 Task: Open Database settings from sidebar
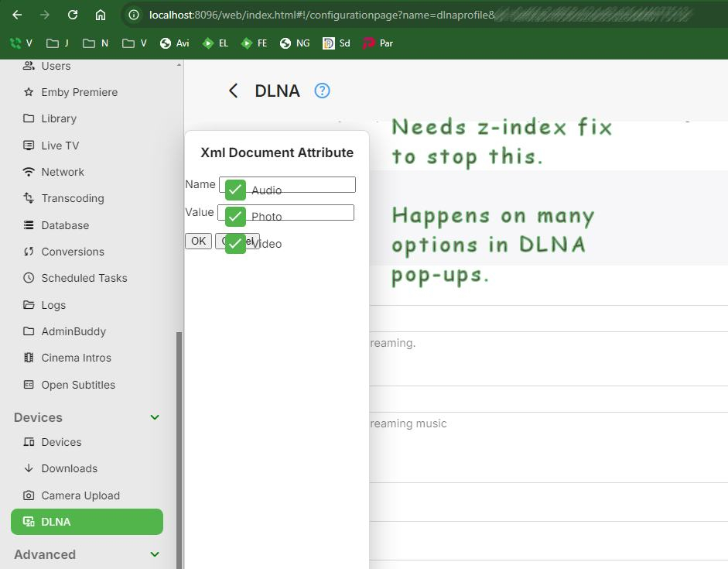(63, 225)
